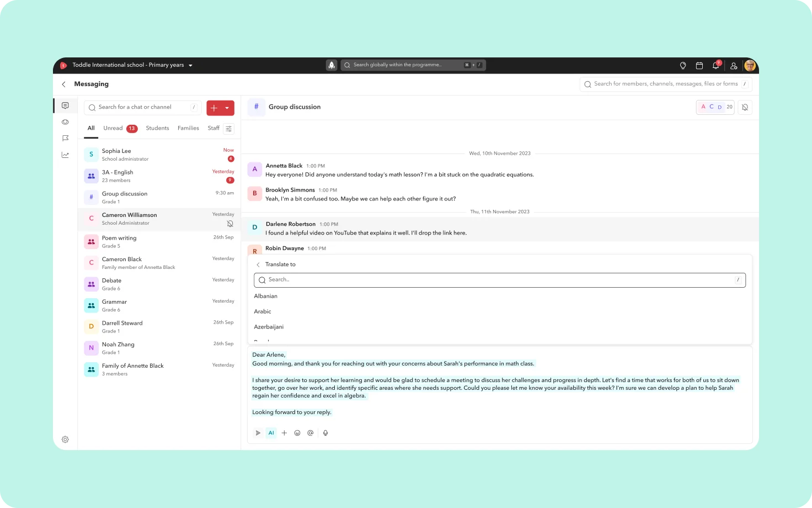Open the rocket quick-launch icon in top bar
The image size is (812, 508).
pos(332,65)
